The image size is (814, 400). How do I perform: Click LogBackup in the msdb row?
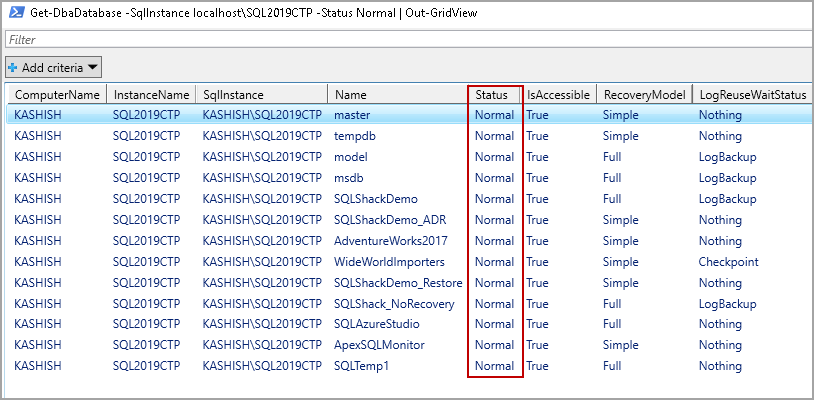(x=727, y=178)
